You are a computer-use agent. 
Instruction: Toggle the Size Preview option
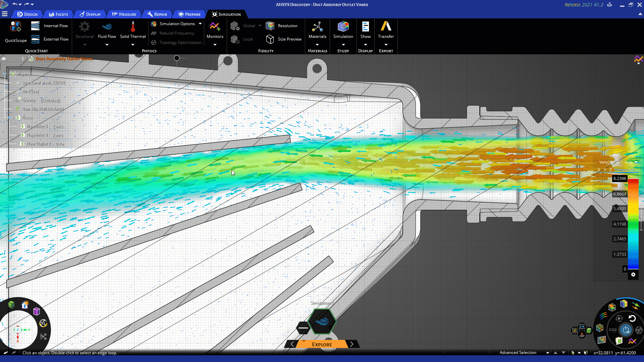click(284, 39)
